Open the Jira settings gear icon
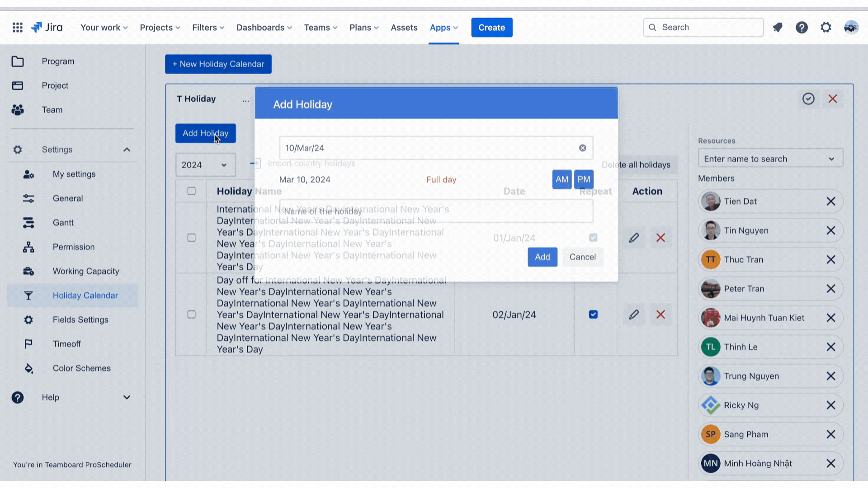Viewport: 868px width, 488px height. 826,28
